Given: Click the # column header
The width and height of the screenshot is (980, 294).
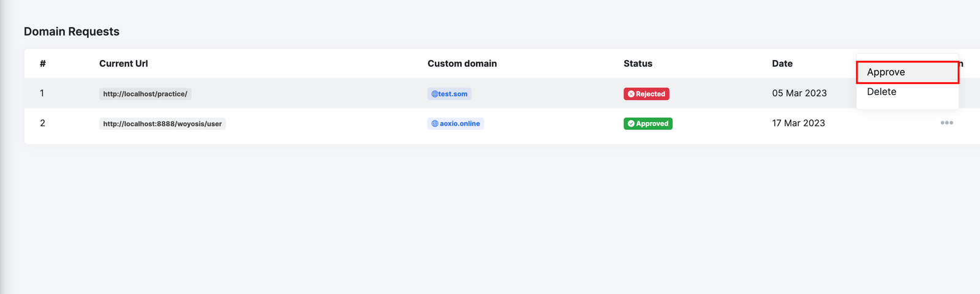Looking at the screenshot, I should pyautogui.click(x=43, y=64).
